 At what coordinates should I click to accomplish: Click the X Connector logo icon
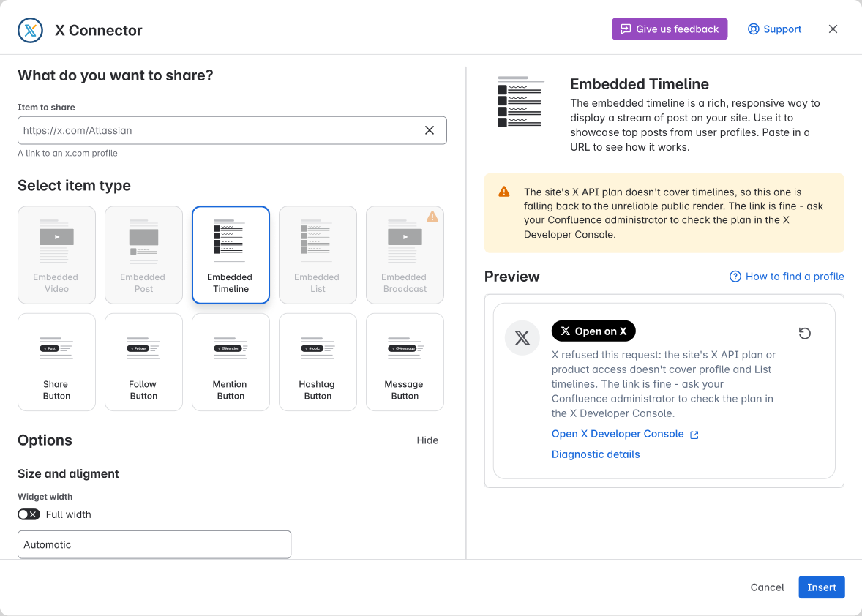click(30, 30)
